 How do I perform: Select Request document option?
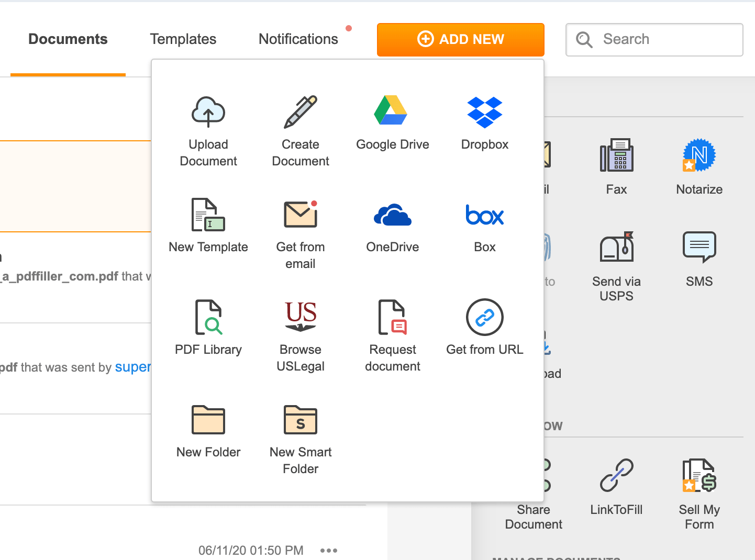tap(393, 335)
